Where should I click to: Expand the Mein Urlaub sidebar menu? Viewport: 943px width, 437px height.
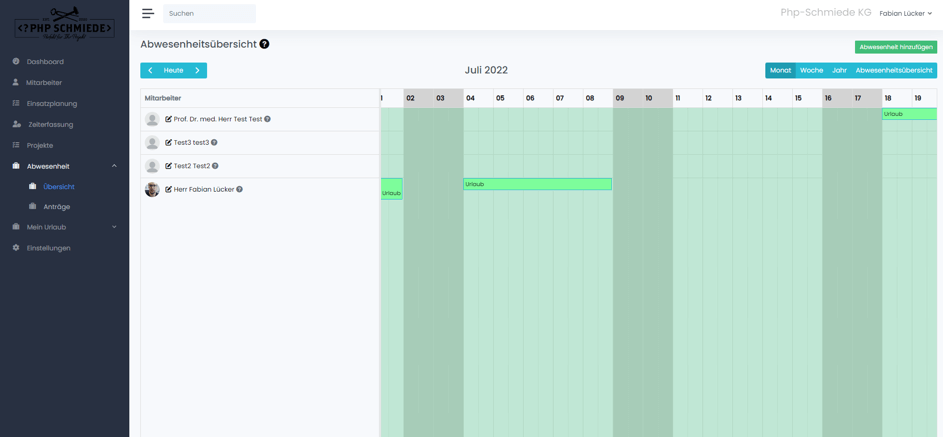(114, 227)
